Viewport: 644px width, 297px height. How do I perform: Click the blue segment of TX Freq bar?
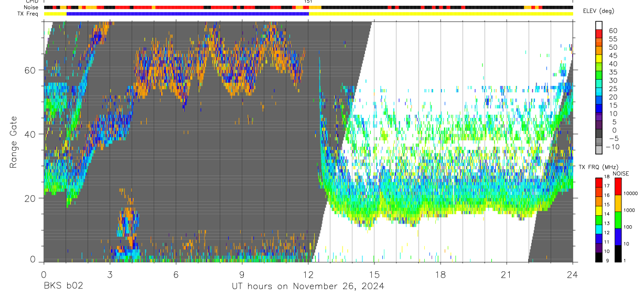click(188, 14)
